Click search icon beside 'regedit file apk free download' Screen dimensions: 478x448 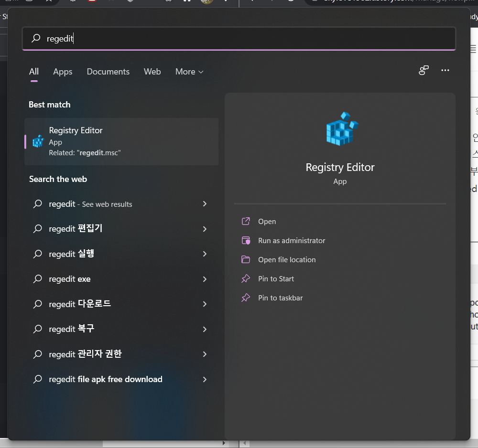37,379
